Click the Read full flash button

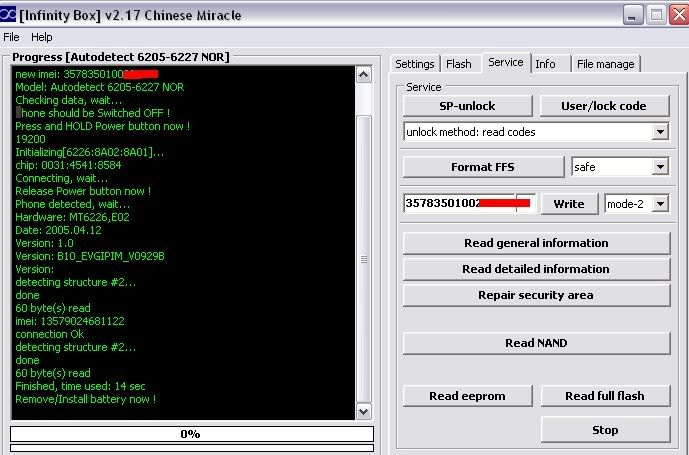(x=605, y=396)
